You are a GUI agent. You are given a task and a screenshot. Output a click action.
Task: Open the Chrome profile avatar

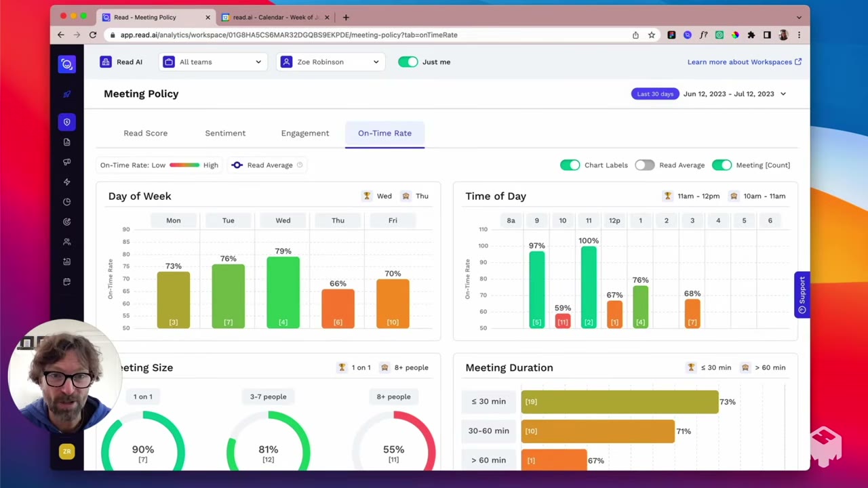[x=783, y=35]
